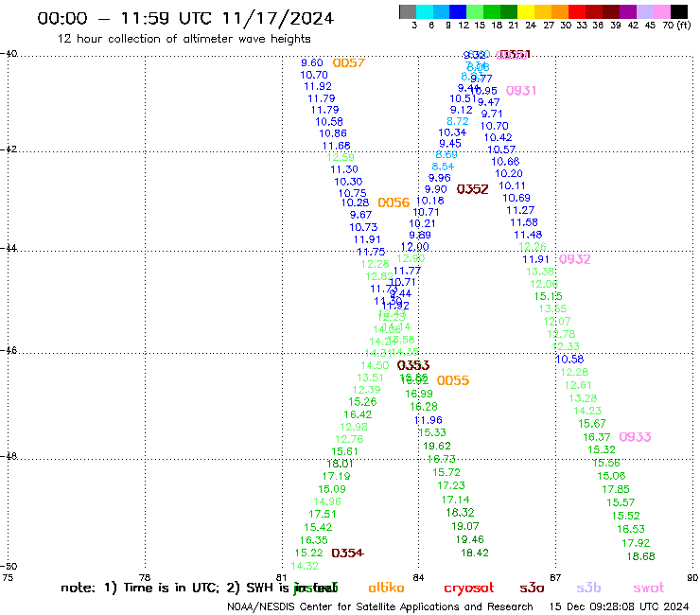700x615 pixels.
Task: Click the pink pass label 0933
Action: [x=636, y=437]
